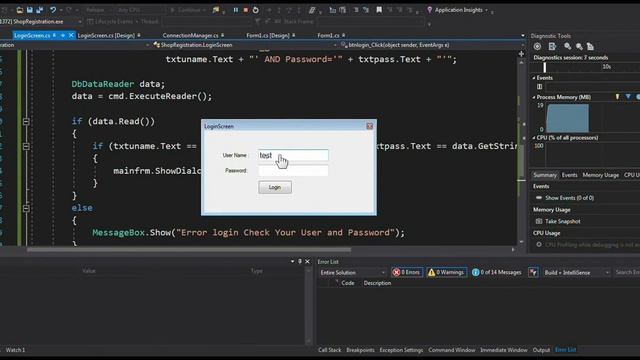Click Show Events (0 of 0) link

(569, 198)
